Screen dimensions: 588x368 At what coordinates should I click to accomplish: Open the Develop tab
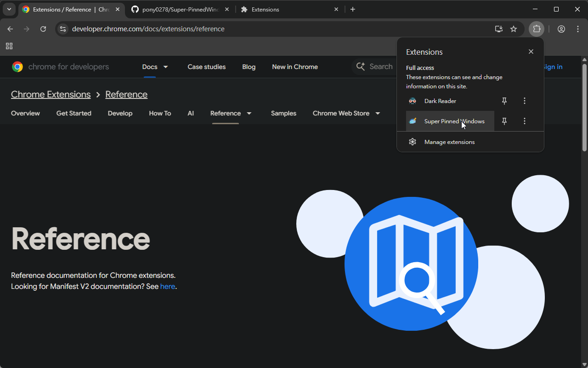[x=120, y=113]
